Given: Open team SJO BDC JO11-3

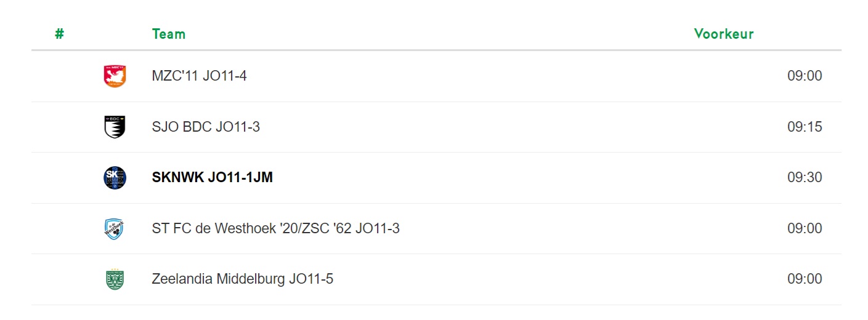Looking at the screenshot, I should 206,127.
